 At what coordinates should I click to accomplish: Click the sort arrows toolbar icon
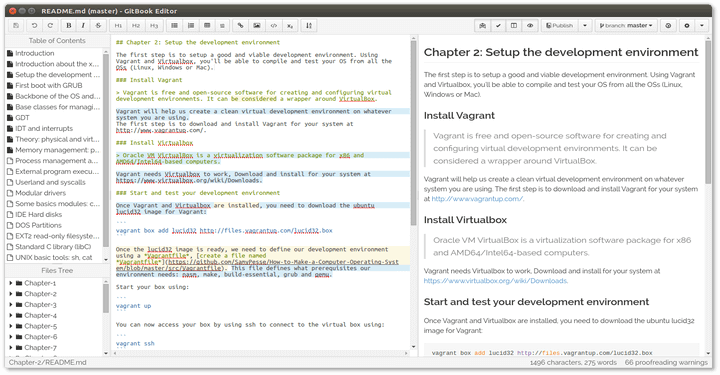point(309,26)
